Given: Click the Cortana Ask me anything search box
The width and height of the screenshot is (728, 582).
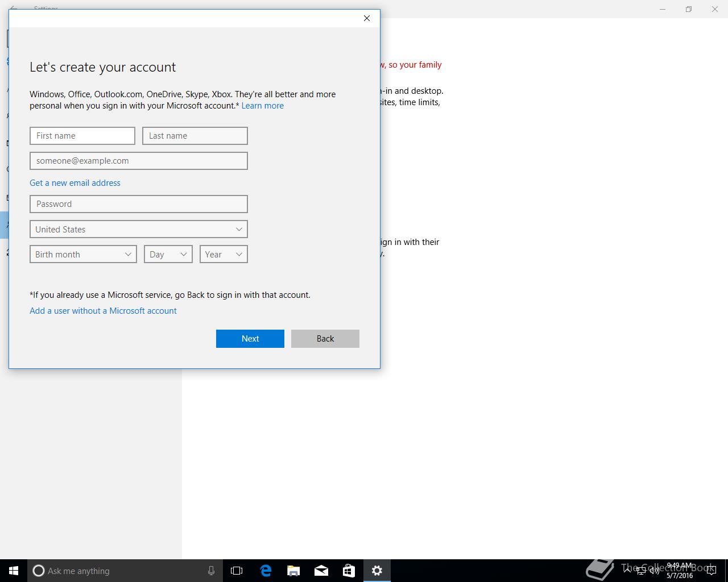Looking at the screenshot, I should (x=124, y=571).
